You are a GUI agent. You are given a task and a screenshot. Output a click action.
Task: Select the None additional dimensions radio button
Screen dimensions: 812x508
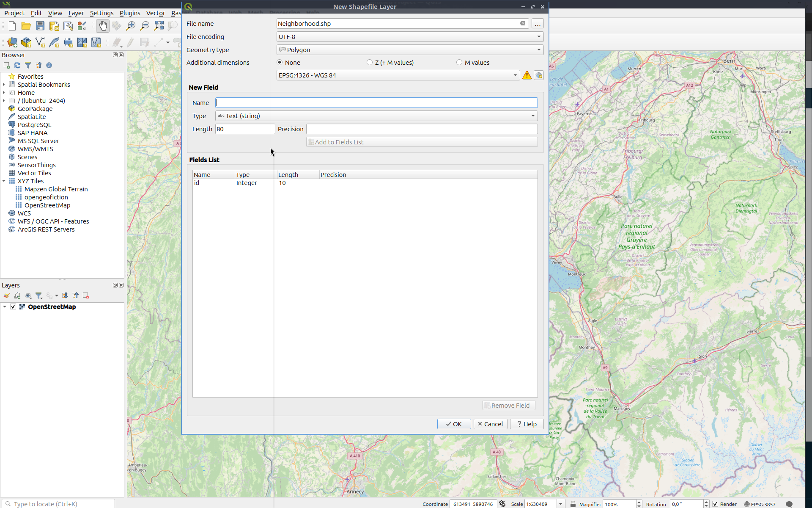coord(280,63)
